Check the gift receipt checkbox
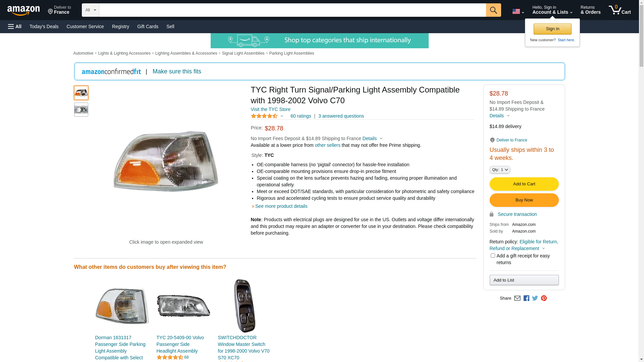Screen dimensions: 644x362 point(493,256)
